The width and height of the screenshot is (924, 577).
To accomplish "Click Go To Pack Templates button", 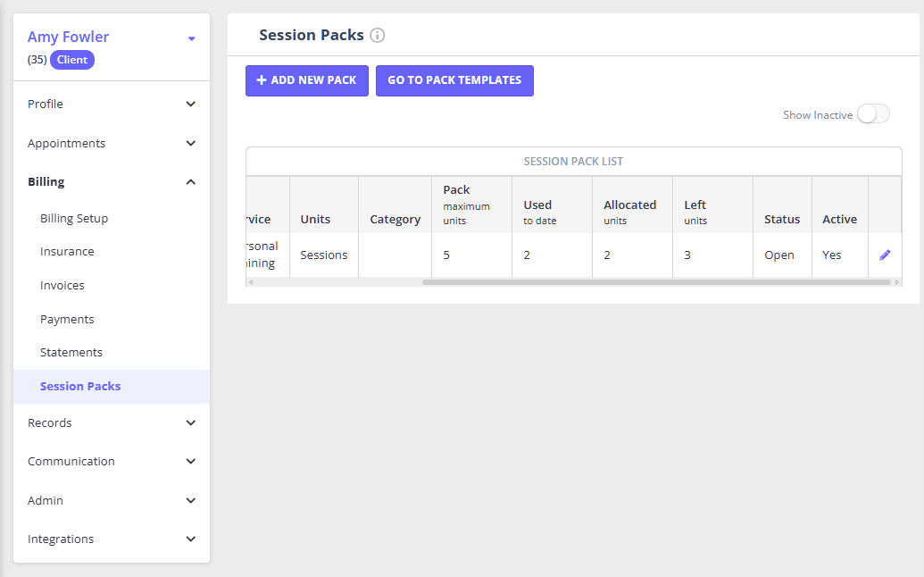I will pos(454,80).
